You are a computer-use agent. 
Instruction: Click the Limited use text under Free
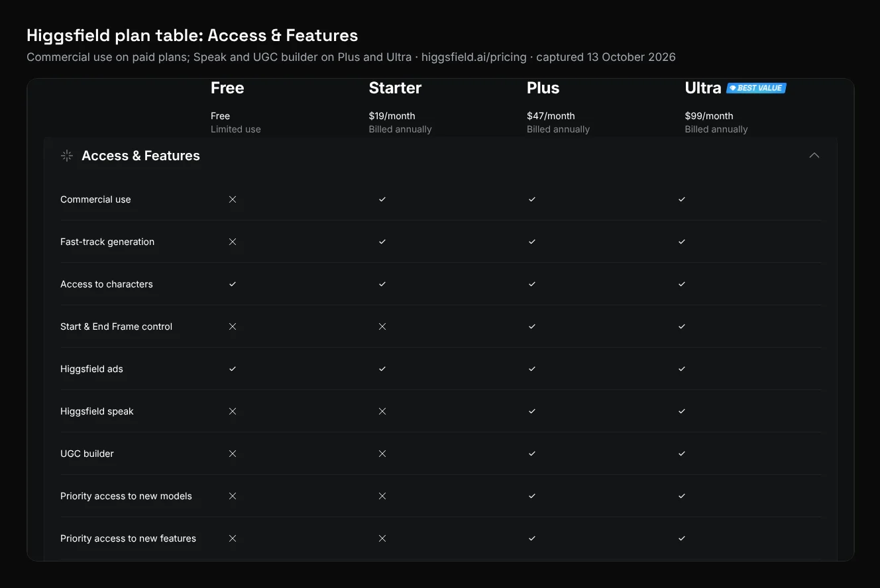click(236, 129)
